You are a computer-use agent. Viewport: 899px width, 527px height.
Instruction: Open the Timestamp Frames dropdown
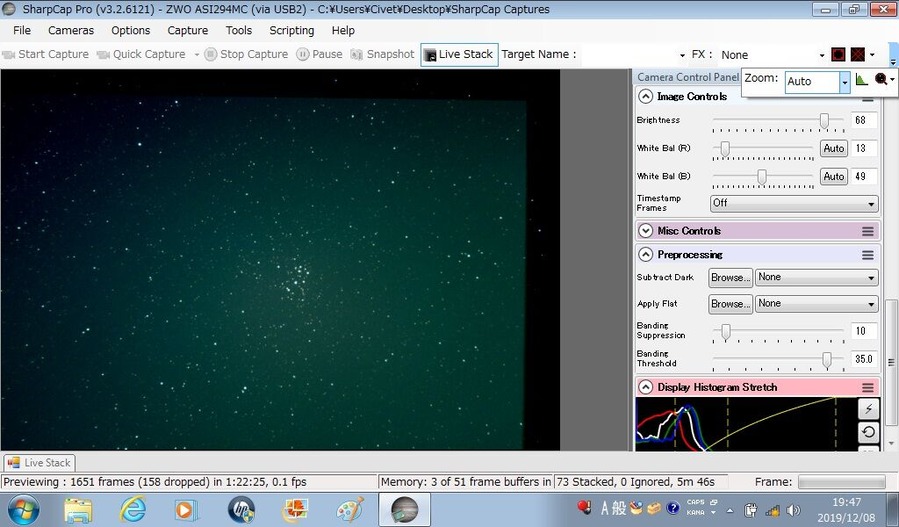coord(794,203)
